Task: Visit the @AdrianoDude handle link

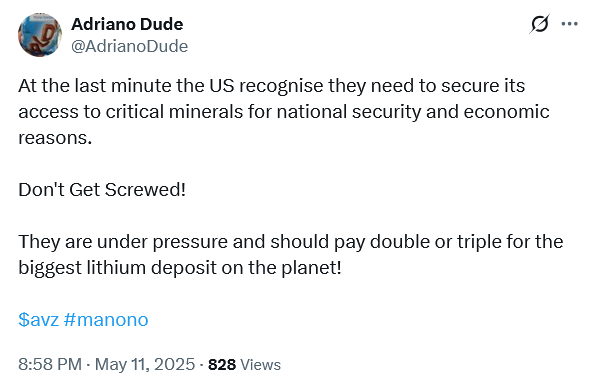Action: pos(130,47)
